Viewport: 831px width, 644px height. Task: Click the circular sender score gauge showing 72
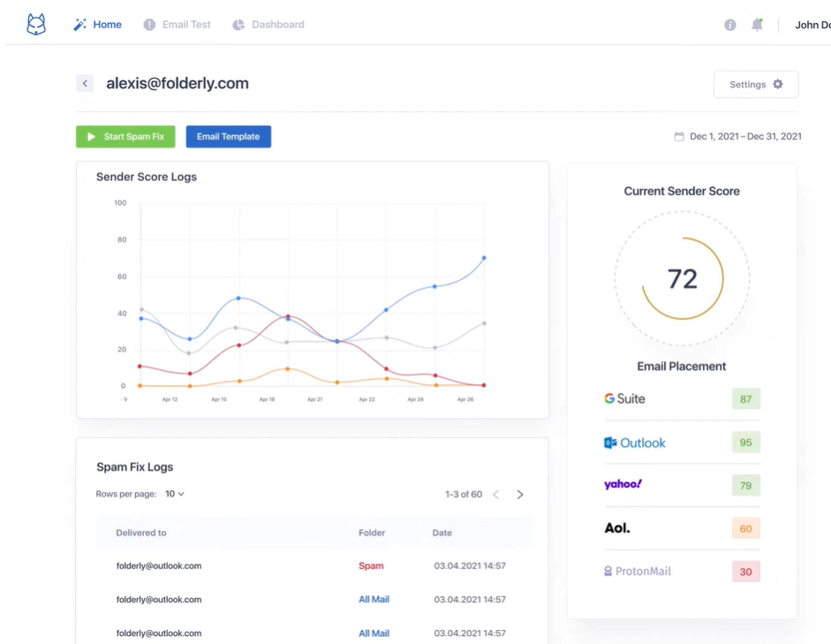click(682, 279)
